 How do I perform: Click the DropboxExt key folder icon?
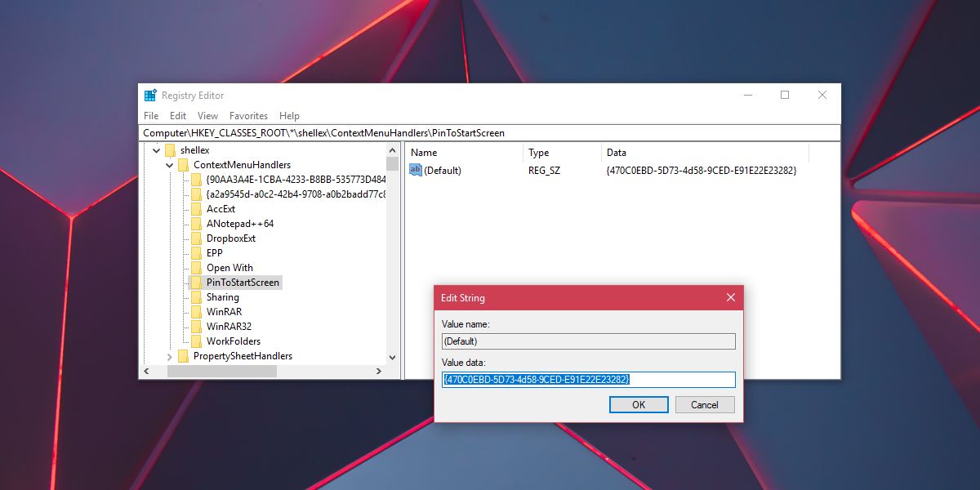(198, 238)
